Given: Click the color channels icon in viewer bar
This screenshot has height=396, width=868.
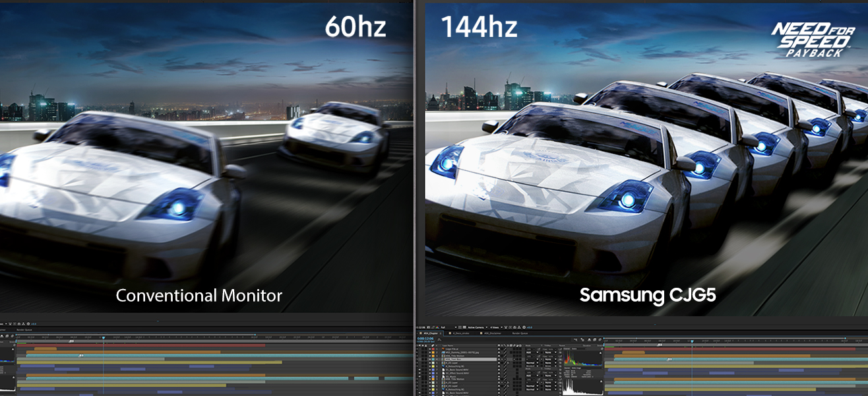Looking at the screenshot, I should click(437, 327).
